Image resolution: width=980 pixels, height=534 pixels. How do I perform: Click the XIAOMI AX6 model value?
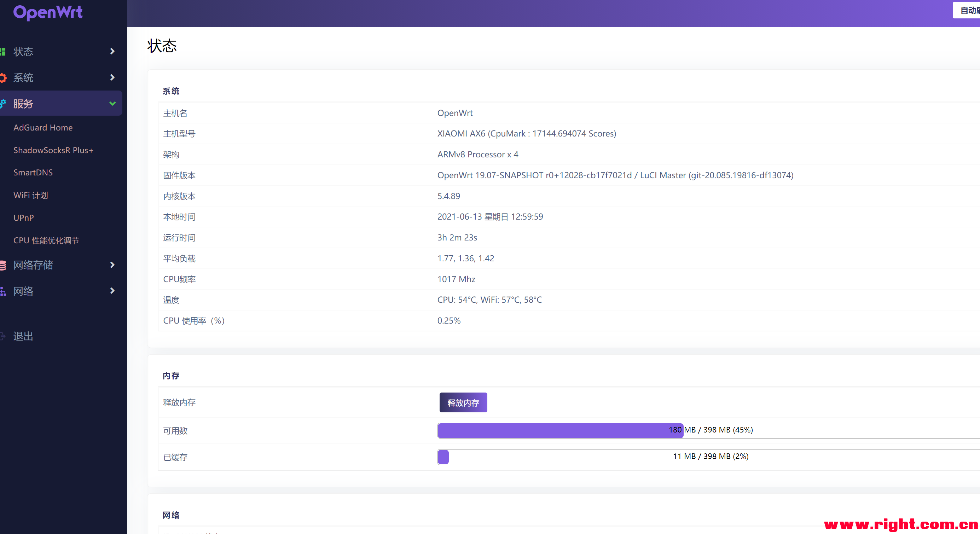[527, 134]
